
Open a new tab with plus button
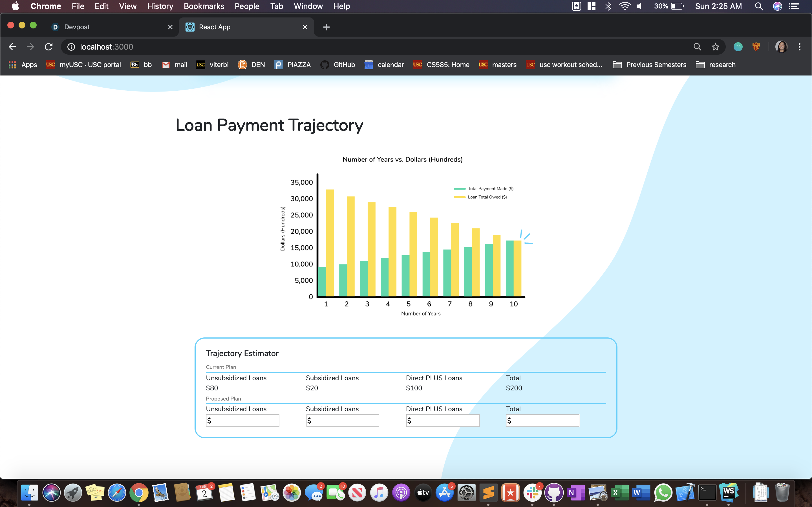point(326,27)
